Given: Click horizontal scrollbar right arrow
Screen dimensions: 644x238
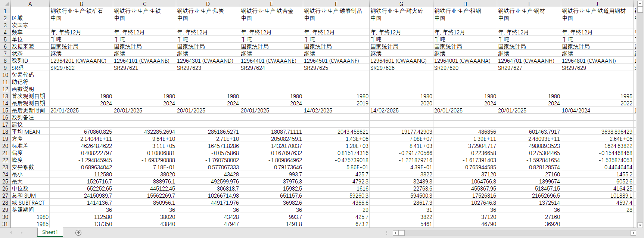Looking at the screenshot, I should (x=633, y=233).
